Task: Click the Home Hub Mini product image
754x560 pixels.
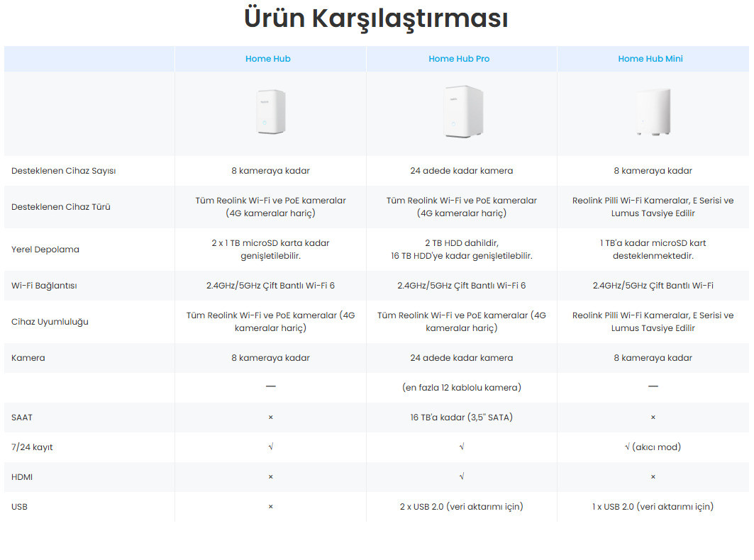Action: tap(653, 112)
